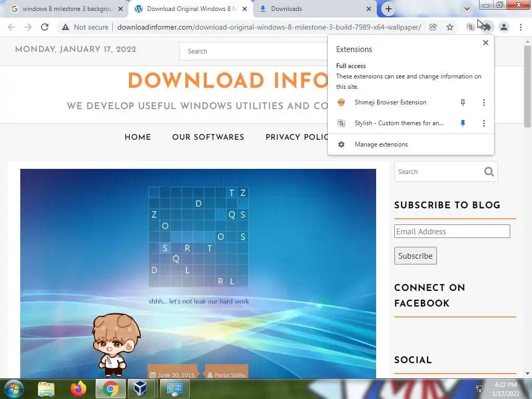532x399 pixels.
Task: Open a new tab with plus button
Action: [x=389, y=9]
